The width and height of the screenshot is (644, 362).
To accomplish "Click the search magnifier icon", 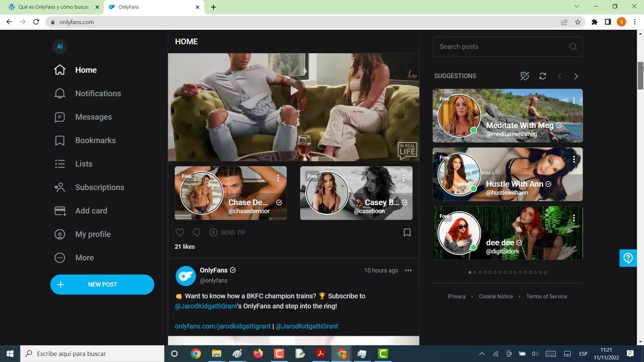I will (x=573, y=47).
